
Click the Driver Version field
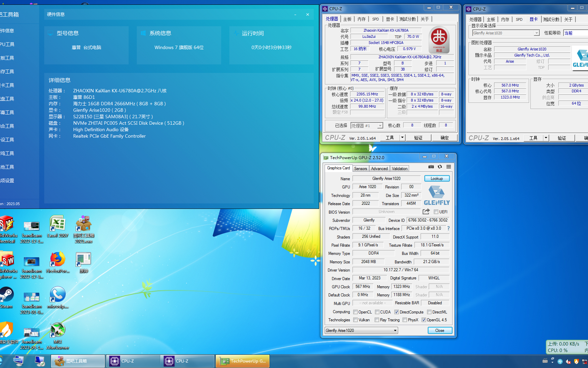coord(401,270)
